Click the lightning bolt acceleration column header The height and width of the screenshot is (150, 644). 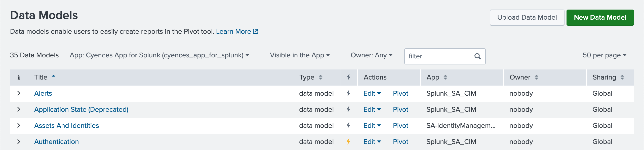pyautogui.click(x=349, y=77)
